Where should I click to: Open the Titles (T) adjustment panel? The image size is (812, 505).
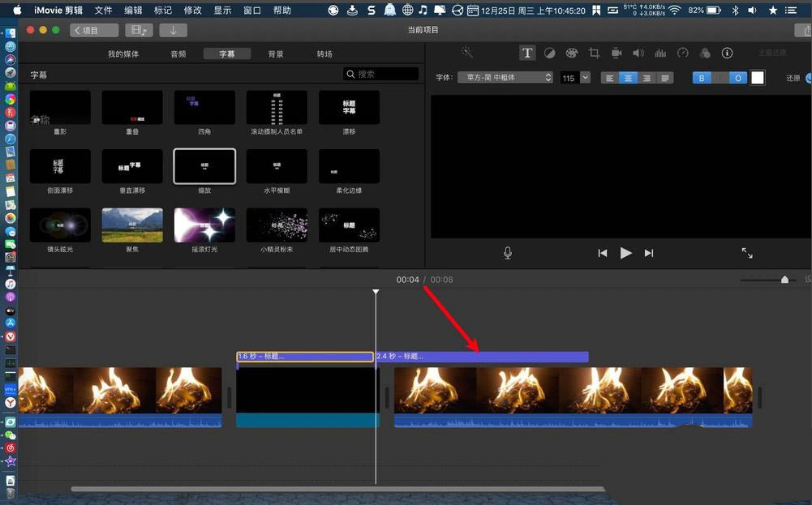527,53
